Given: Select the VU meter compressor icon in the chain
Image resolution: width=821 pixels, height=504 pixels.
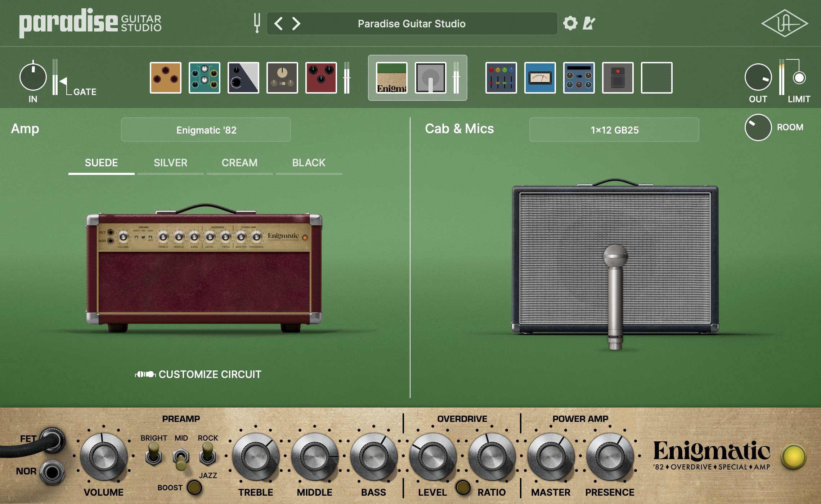Looking at the screenshot, I should [x=539, y=77].
